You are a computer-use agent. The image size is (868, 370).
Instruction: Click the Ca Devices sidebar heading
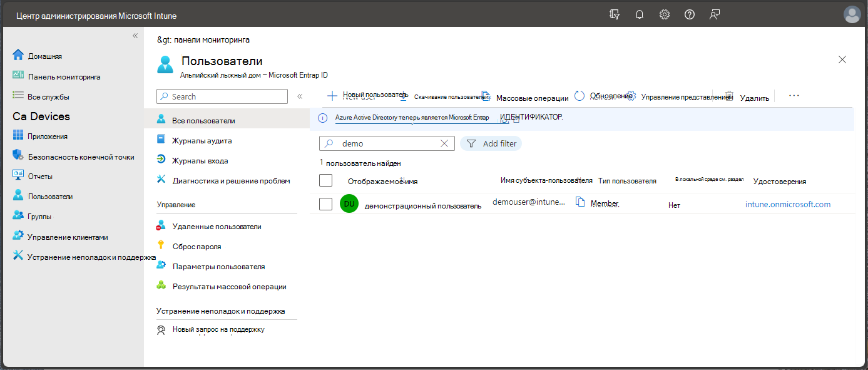(41, 116)
